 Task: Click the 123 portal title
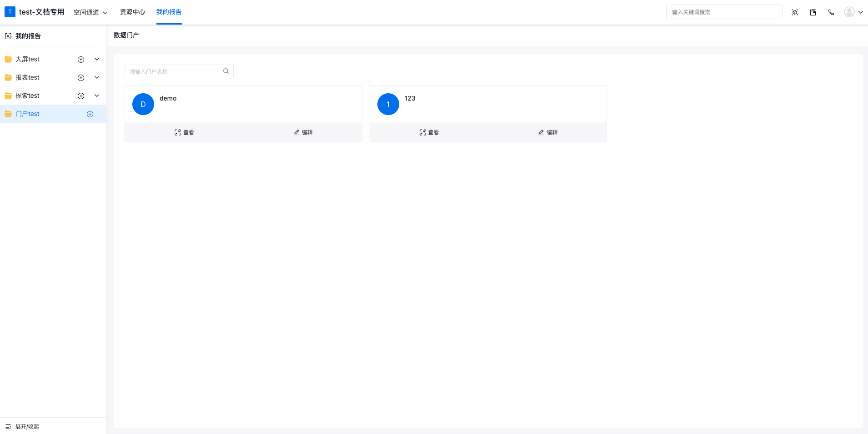point(410,98)
